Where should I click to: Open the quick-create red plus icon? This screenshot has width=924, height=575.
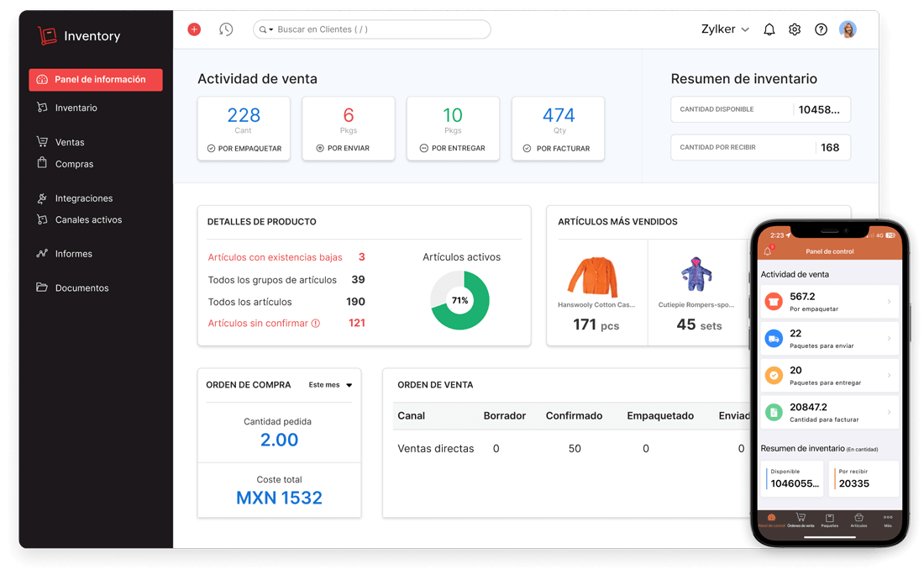194,29
